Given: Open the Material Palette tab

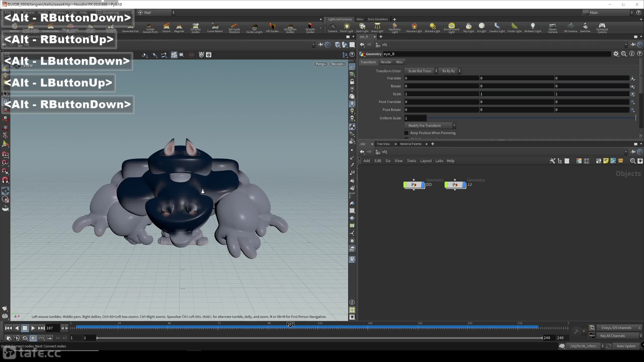Looking at the screenshot, I should pos(411,144).
